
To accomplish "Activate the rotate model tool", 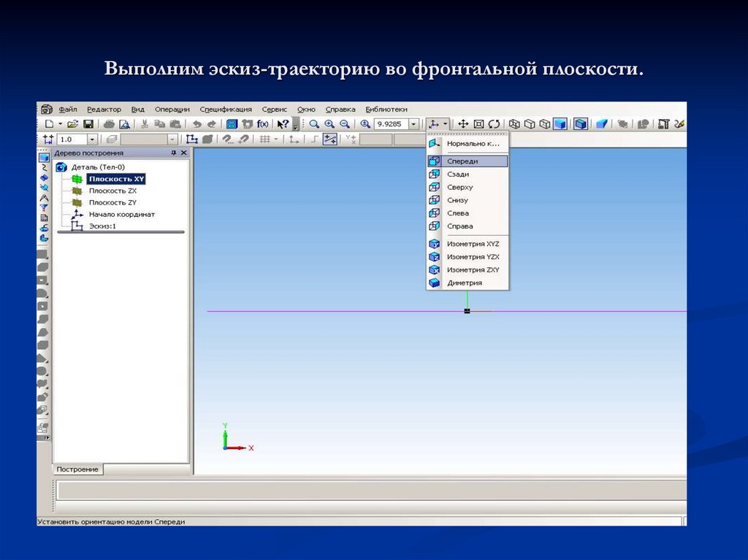I will tap(494, 123).
